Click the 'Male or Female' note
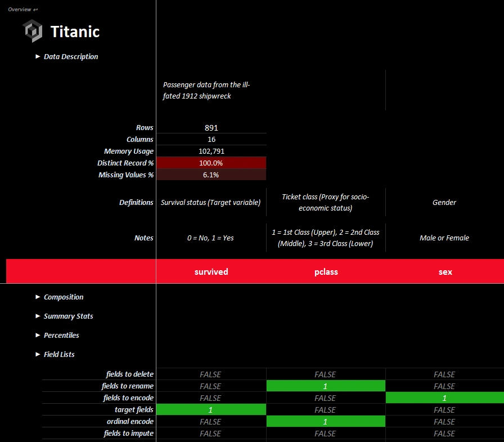The image size is (504, 442). (x=445, y=238)
